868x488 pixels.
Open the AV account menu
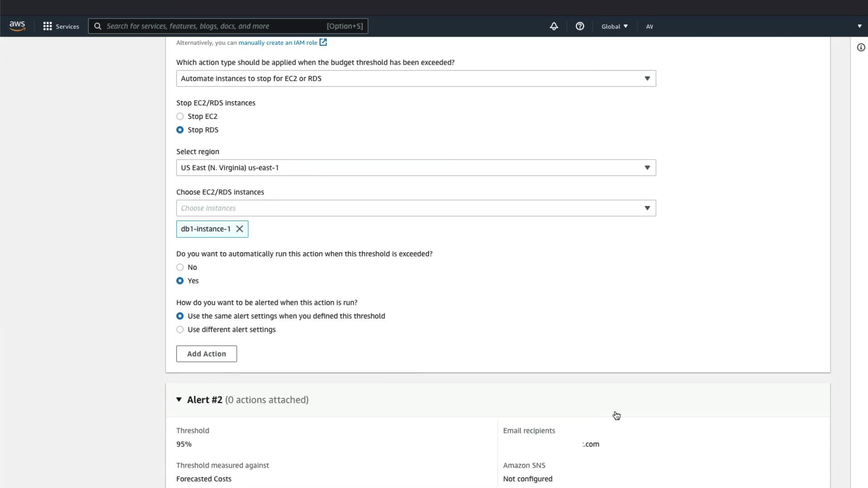pyautogui.click(x=650, y=27)
